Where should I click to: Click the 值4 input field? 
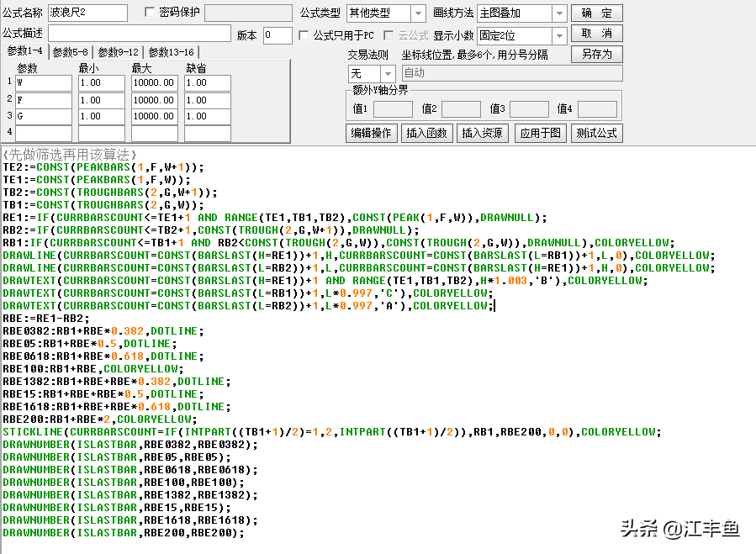click(597, 109)
